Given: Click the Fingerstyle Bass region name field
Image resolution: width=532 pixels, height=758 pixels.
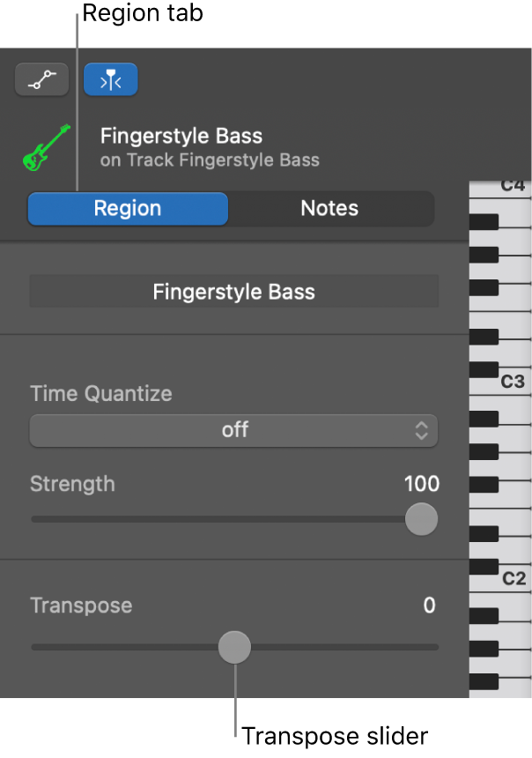Looking at the screenshot, I should pyautogui.click(x=233, y=291).
